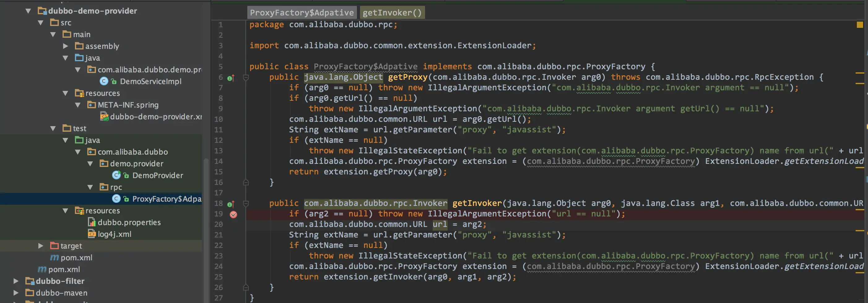Collapse the META-INF.spring package arrow

tap(78, 105)
